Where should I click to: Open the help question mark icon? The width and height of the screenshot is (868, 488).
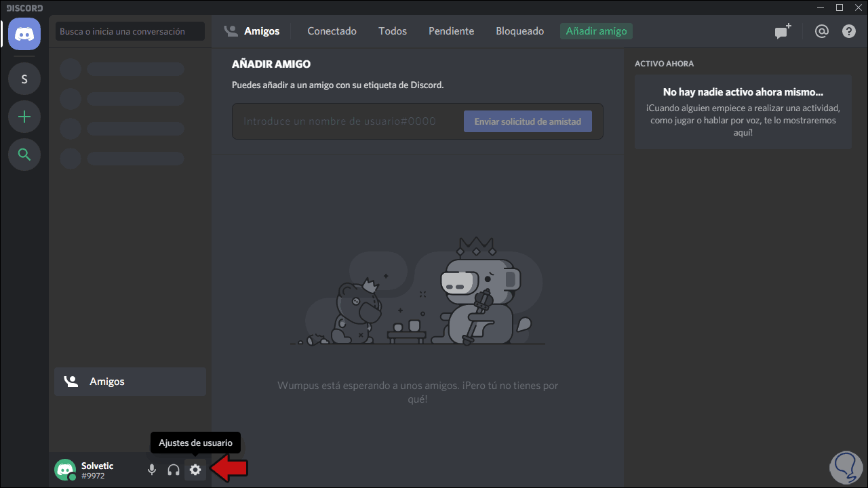click(x=849, y=31)
